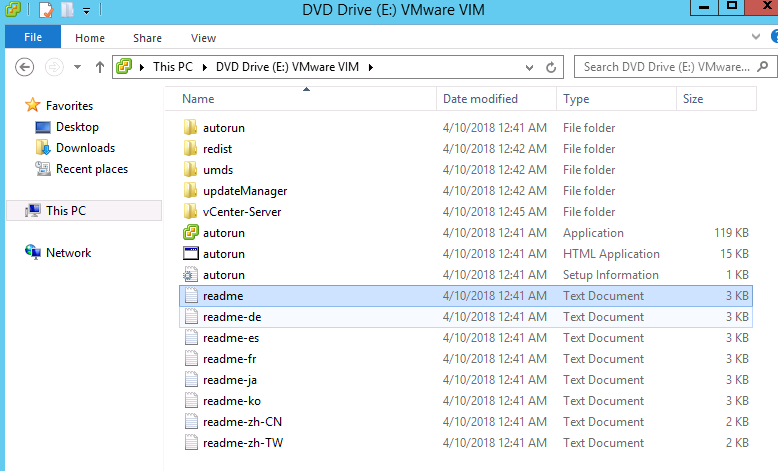Click the New folder quick access icon
The width and height of the screenshot is (778, 471).
point(67,9)
